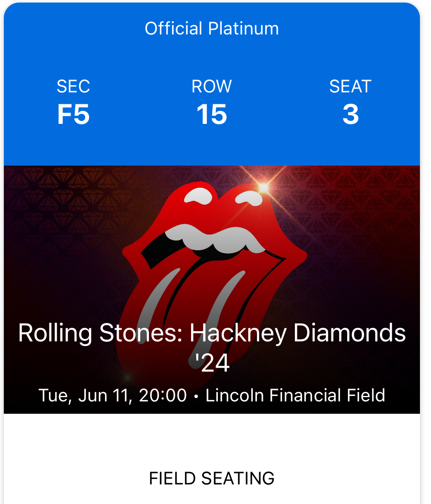The height and width of the screenshot is (504, 431).
Task: Click the bright sparkle star above lips
Action: click(264, 187)
